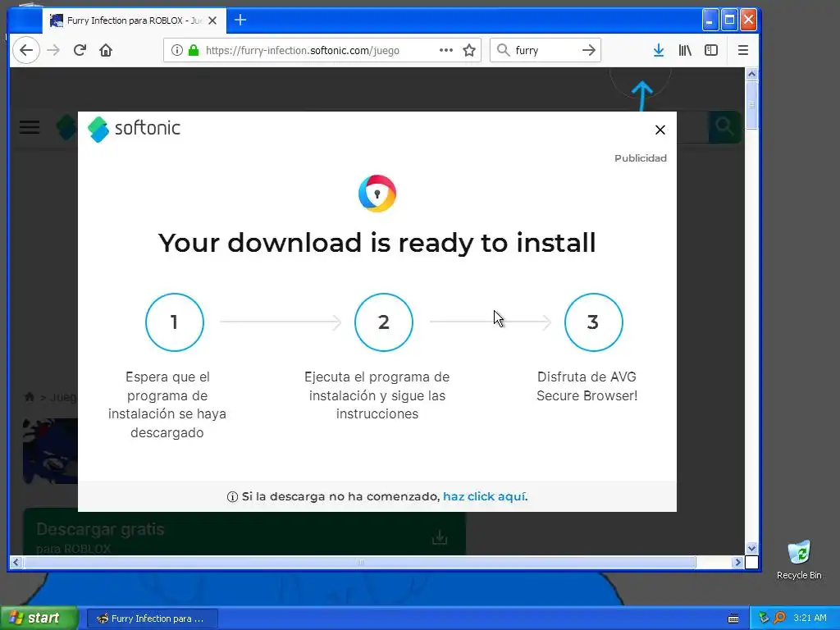The height and width of the screenshot is (630, 840).
Task: Open the Firefox home page button
Action: coord(106,50)
